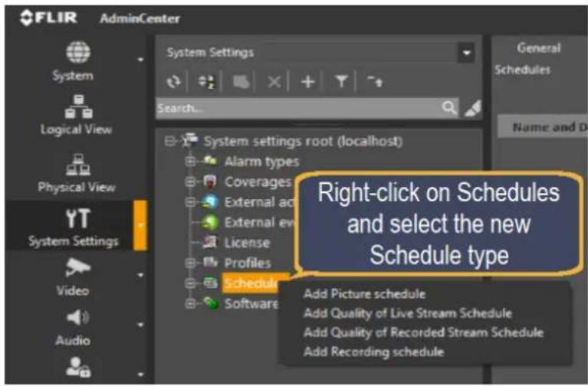Choose Add Recording schedule
The image size is (588, 386).
(373, 352)
